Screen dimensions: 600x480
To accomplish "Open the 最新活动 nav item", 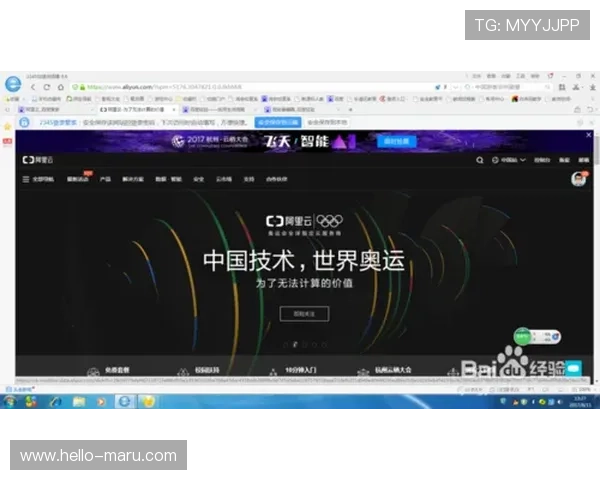I will point(78,179).
